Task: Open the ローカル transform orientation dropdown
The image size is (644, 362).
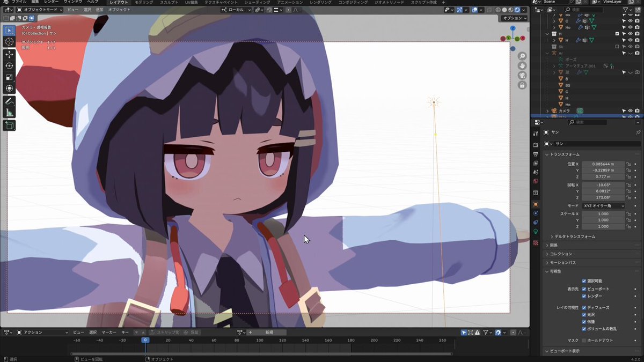Action: (x=236, y=10)
